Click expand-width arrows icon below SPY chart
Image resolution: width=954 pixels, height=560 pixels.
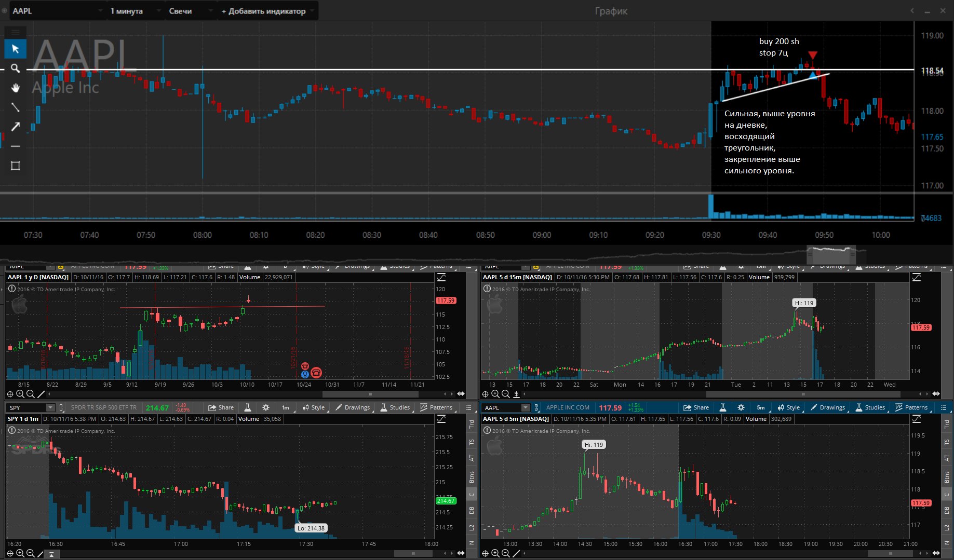coord(460,553)
